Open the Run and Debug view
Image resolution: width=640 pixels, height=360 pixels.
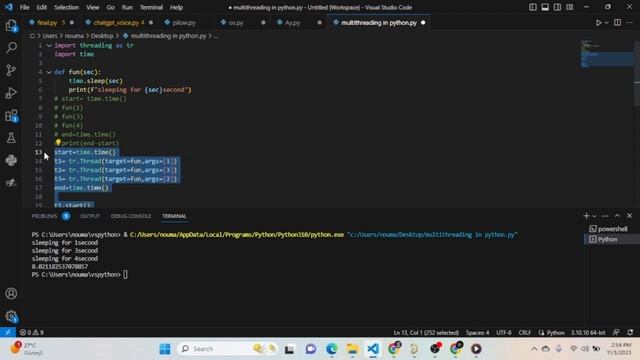11,93
